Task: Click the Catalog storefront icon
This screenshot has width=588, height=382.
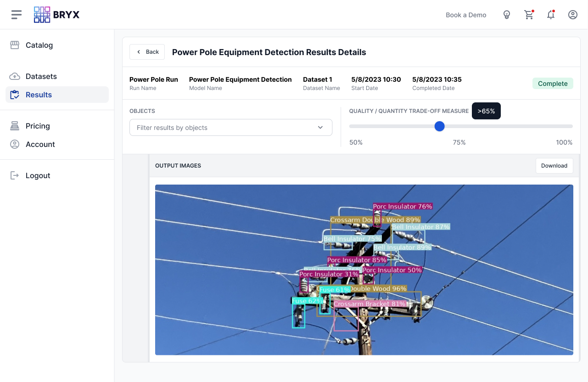Action: 15,45
